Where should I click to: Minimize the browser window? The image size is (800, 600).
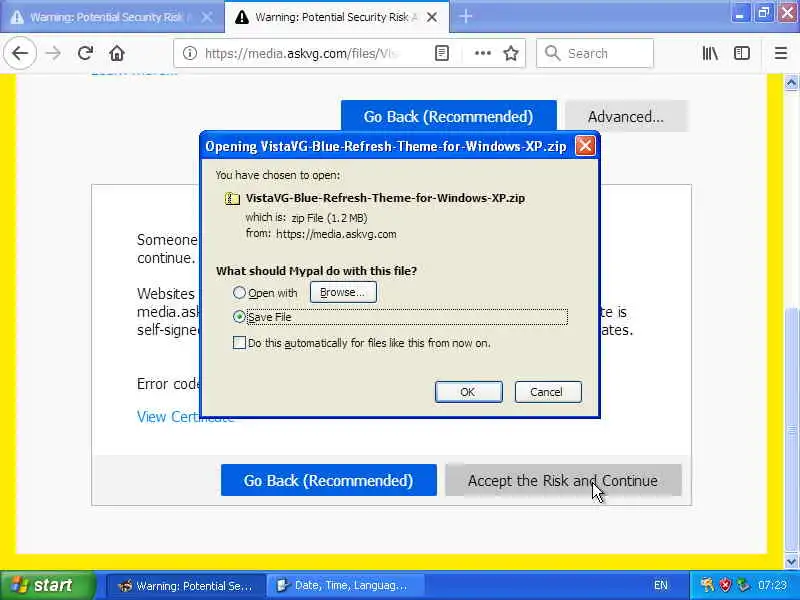click(x=739, y=13)
